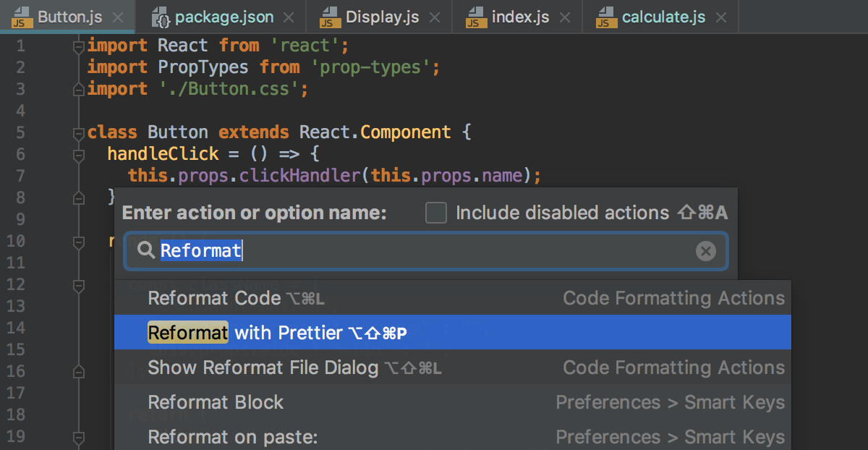Viewport: 868px width, 450px height.
Task: Enable the Include disabled actions checkbox
Action: (435, 213)
